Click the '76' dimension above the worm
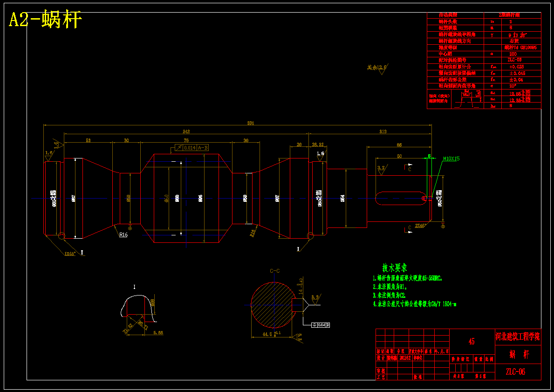 coord(186,140)
